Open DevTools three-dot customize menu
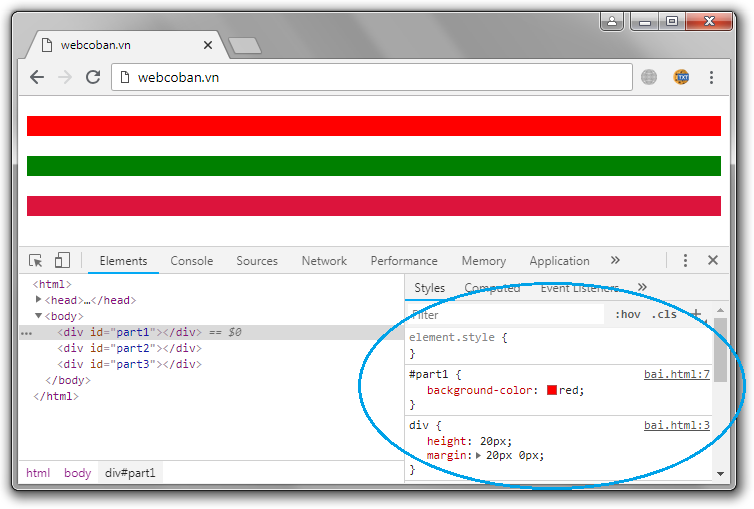Screen dimensions: 754x509 click(x=685, y=261)
